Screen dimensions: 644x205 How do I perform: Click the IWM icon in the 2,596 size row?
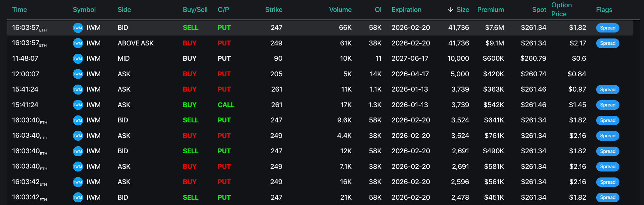[78, 182]
